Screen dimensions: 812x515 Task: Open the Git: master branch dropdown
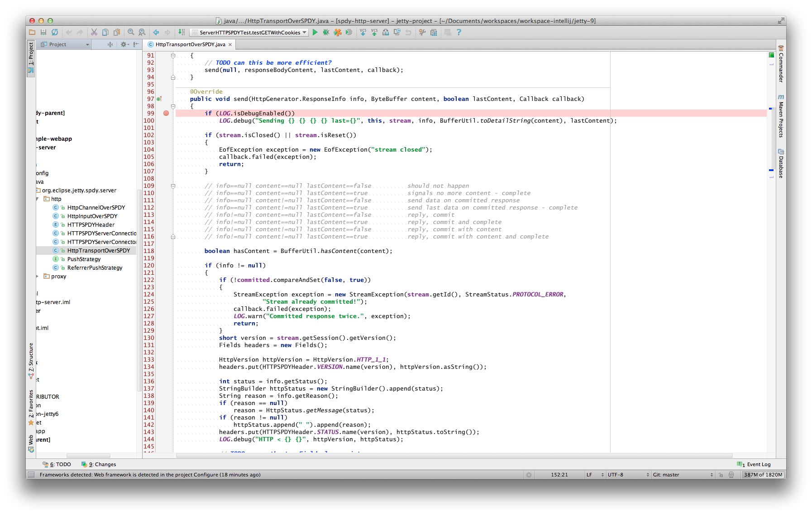pos(683,475)
